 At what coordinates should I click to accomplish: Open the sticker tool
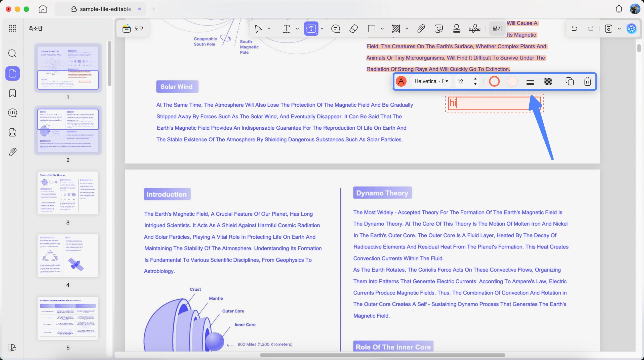click(x=438, y=29)
